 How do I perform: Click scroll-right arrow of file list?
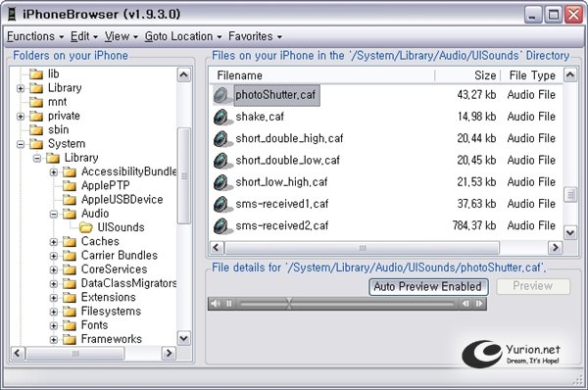[556, 248]
